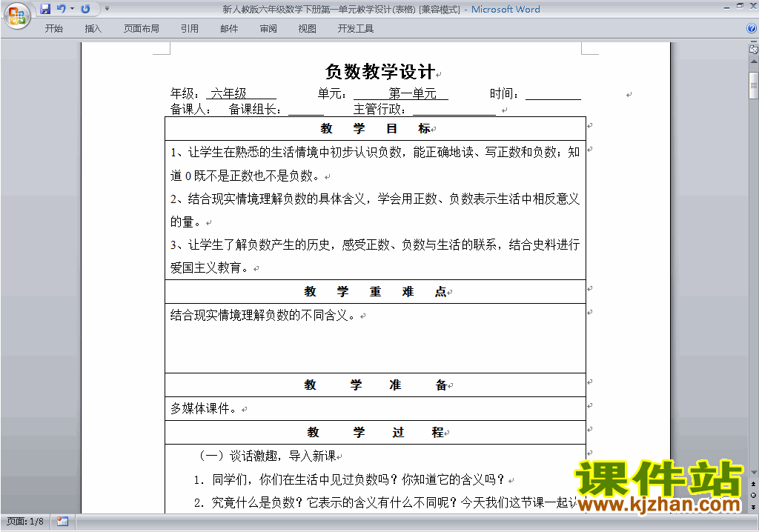
Task: Click the text 结合现实情境理解负数的不同含义。
Action: click(264, 316)
